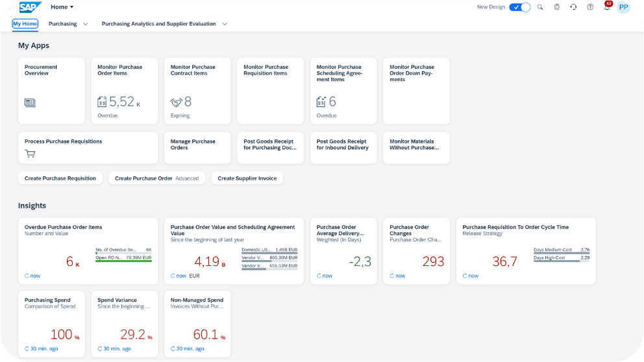This screenshot has height=362, width=644.
Task: Expand the Purchasing menu chevron
Action: 86,24
